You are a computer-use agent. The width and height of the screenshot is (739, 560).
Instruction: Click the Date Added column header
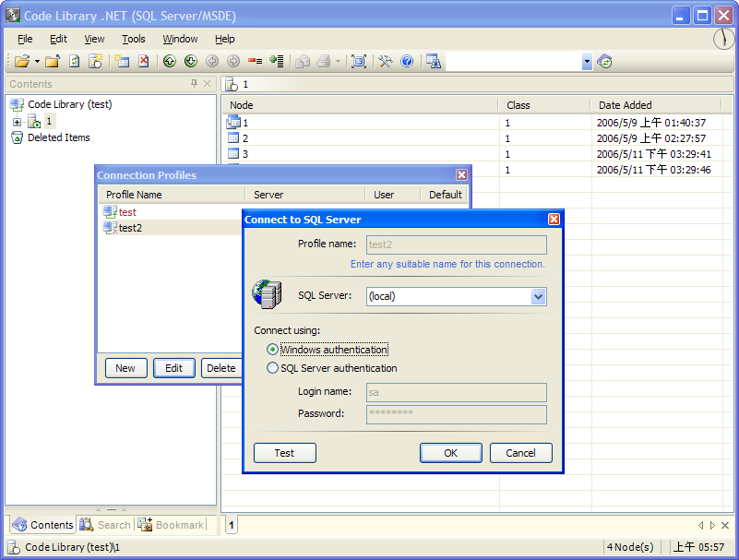[656, 105]
